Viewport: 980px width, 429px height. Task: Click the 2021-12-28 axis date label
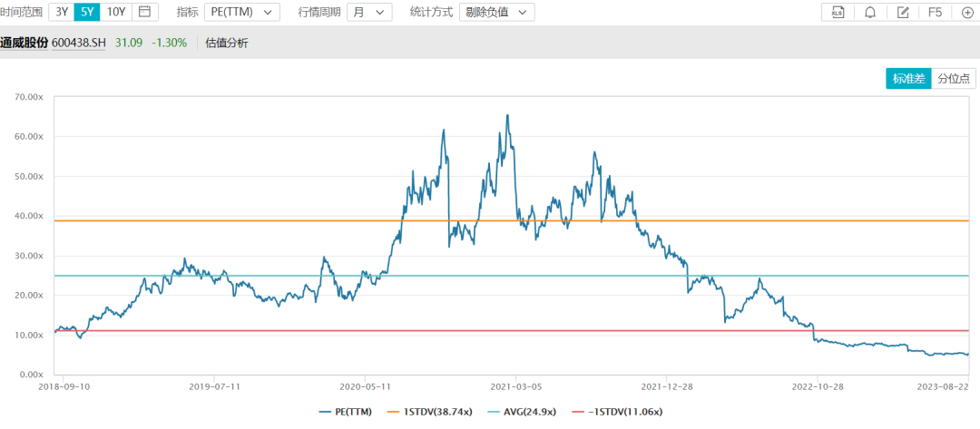point(666,386)
